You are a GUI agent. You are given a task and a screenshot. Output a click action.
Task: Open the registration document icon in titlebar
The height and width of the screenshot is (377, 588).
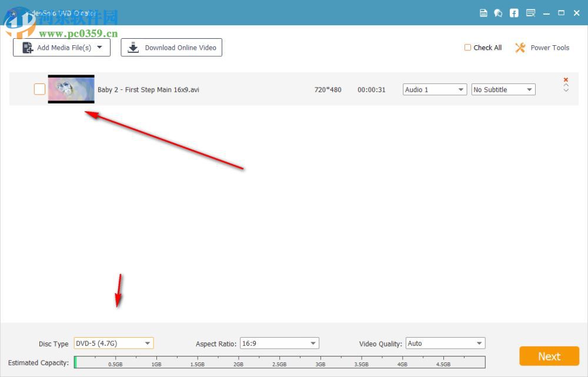[x=483, y=13]
